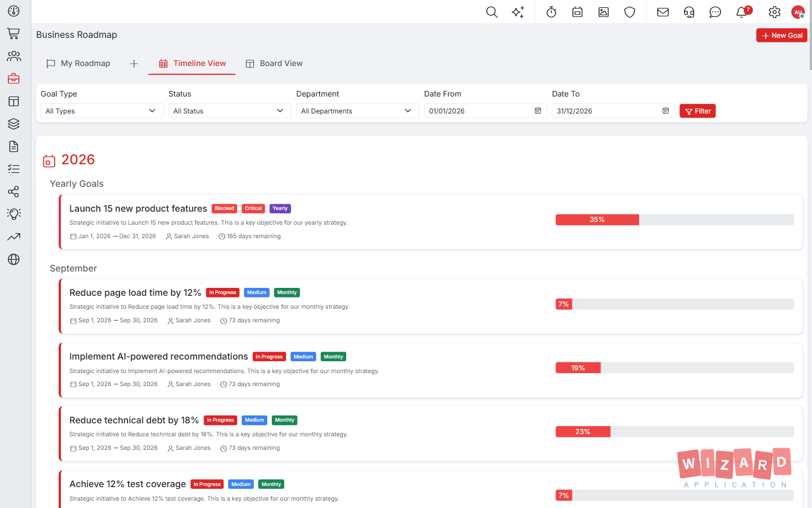Image resolution: width=812 pixels, height=508 pixels.
Task: Click the 2026 year heading
Action: 78,160
